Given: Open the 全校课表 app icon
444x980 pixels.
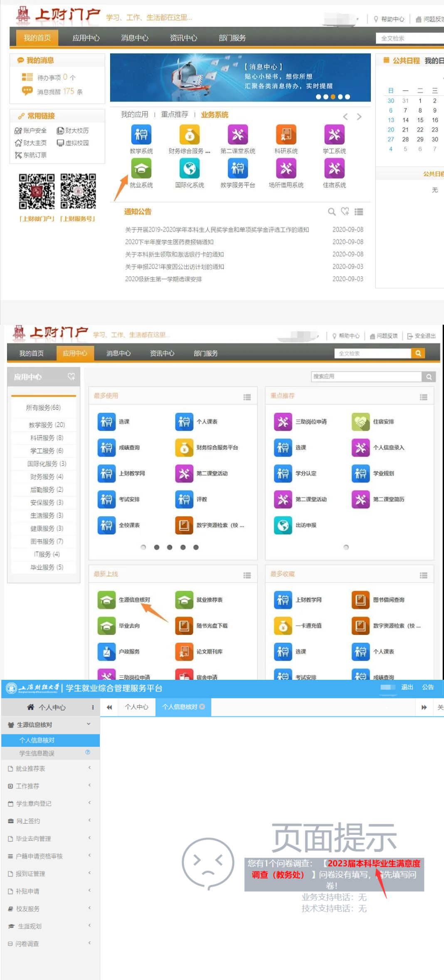Looking at the screenshot, I should [106, 525].
